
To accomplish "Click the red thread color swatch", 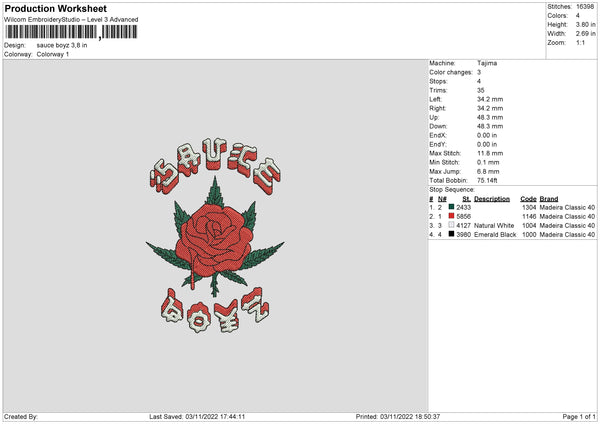I will pyautogui.click(x=451, y=216).
